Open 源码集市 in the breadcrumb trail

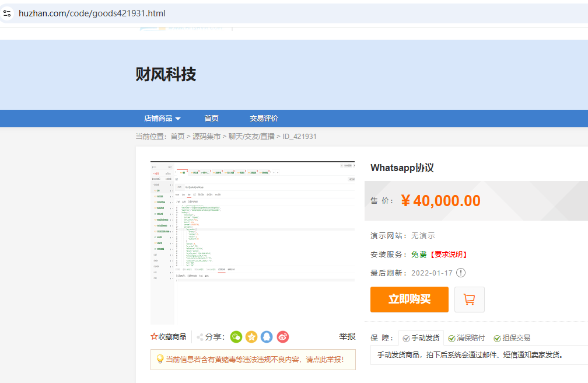point(206,136)
